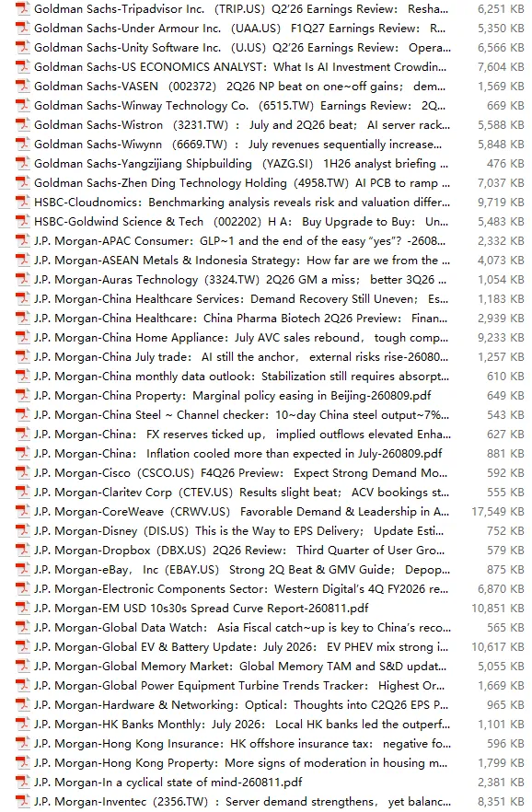Click PDF icon of Goldman Sachs-Wistron file

[x=23, y=125]
